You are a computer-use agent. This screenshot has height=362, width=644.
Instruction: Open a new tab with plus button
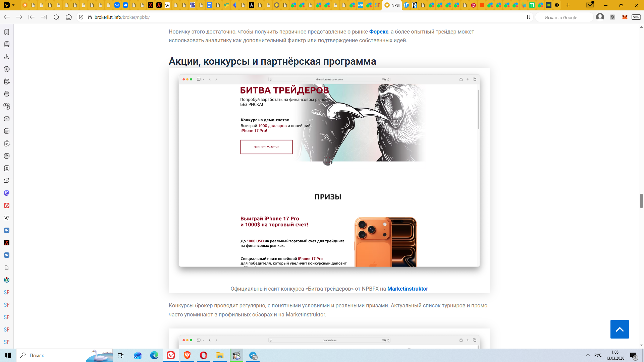coord(568,5)
